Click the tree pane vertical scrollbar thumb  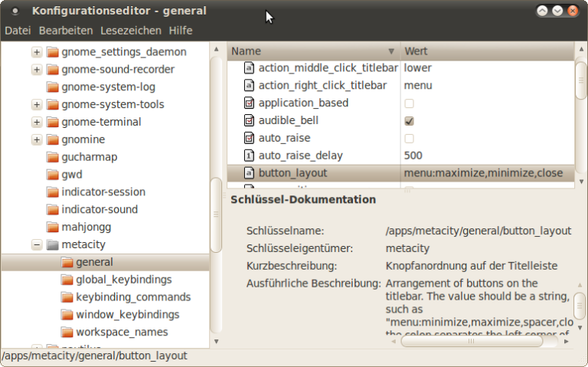pyautogui.click(x=216, y=215)
